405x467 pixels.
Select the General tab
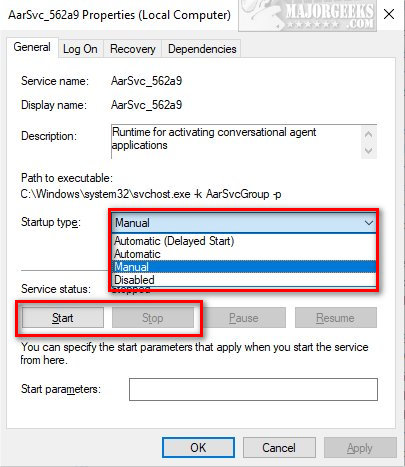32,47
